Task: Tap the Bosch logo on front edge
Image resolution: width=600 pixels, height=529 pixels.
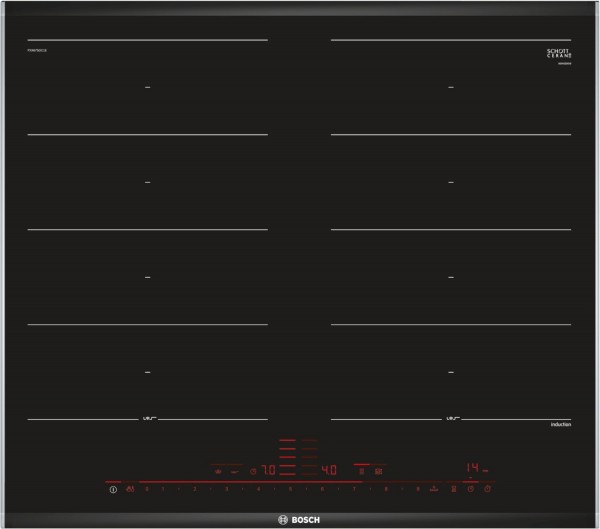Action: [299, 520]
